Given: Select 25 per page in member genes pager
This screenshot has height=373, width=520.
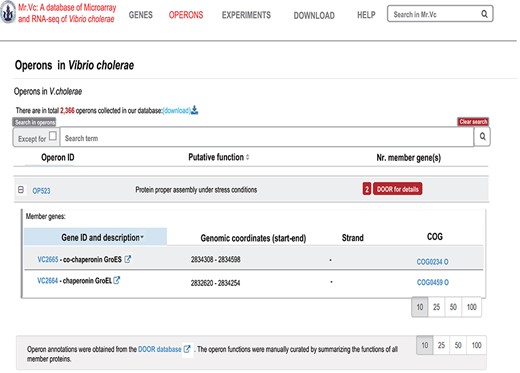Looking at the screenshot, I should [436, 307].
